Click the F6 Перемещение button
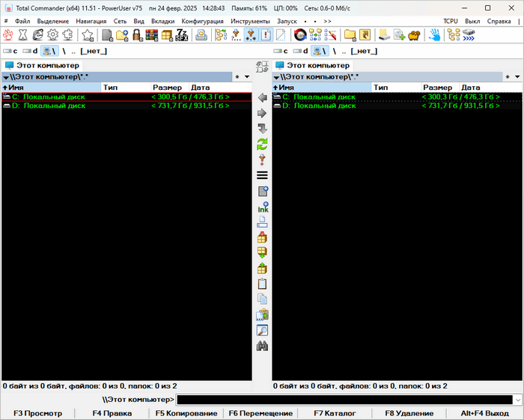524x420 pixels. [261, 413]
